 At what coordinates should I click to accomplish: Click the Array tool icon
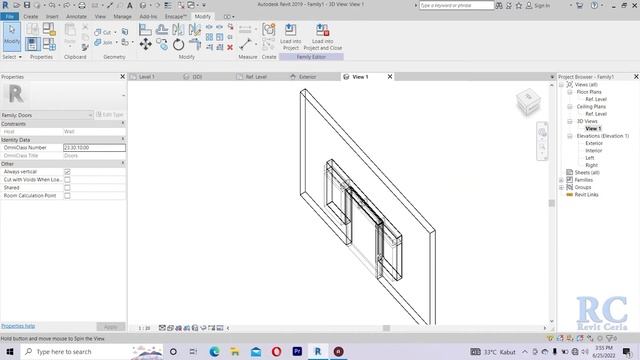tap(209, 37)
